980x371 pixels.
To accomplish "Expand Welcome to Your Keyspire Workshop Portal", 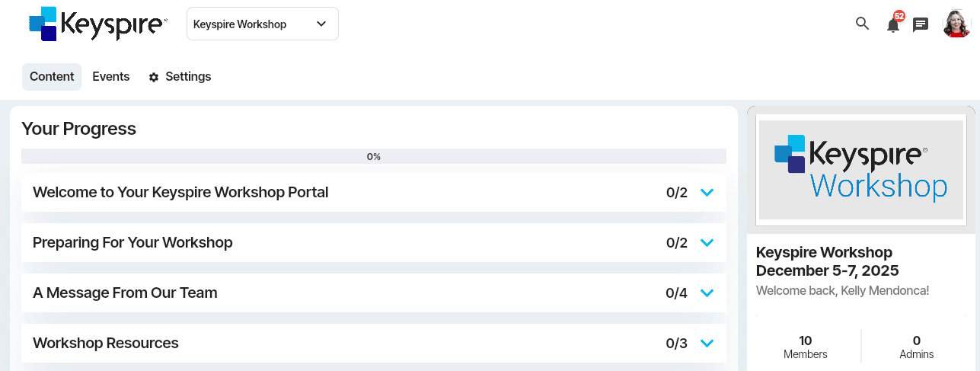I will (x=707, y=193).
